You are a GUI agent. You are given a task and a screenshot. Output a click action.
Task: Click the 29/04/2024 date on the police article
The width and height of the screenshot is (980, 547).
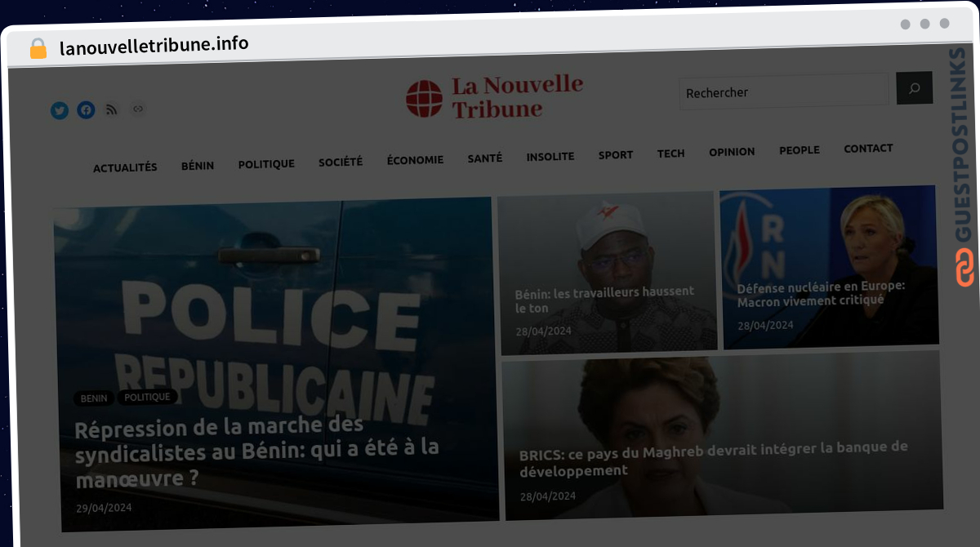pyautogui.click(x=104, y=507)
